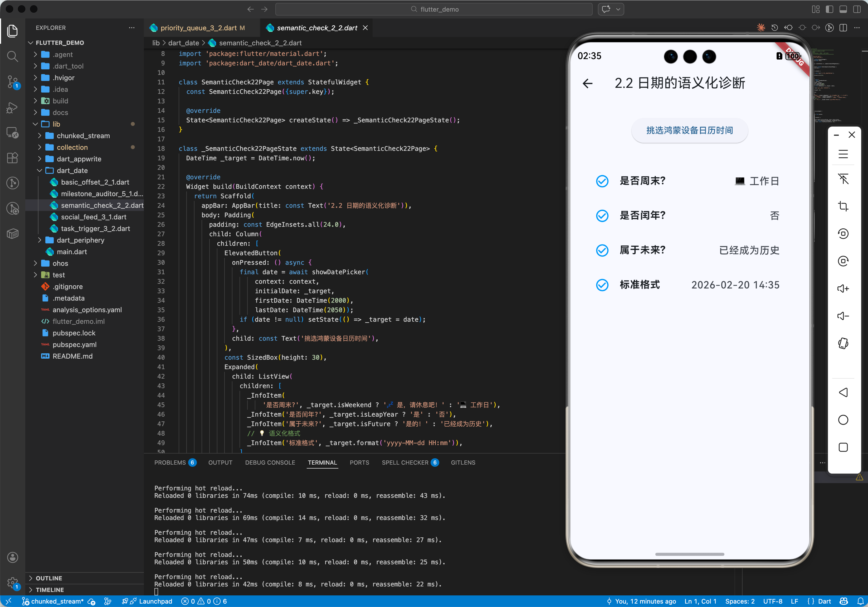Toggle primary sidebar layout icon in title bar
Screen dimensions: 868x607
(x=829, y=9)
